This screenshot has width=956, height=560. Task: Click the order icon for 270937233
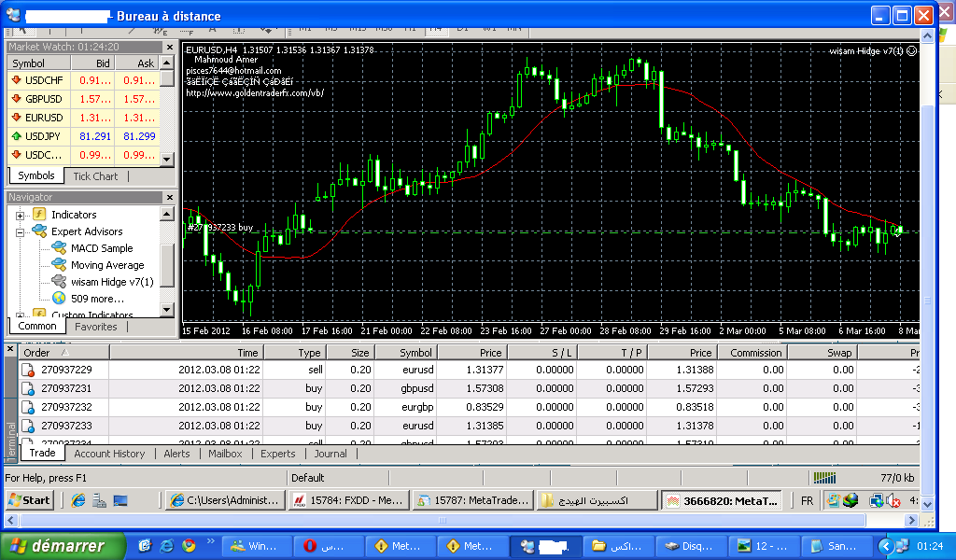point(27,426)
